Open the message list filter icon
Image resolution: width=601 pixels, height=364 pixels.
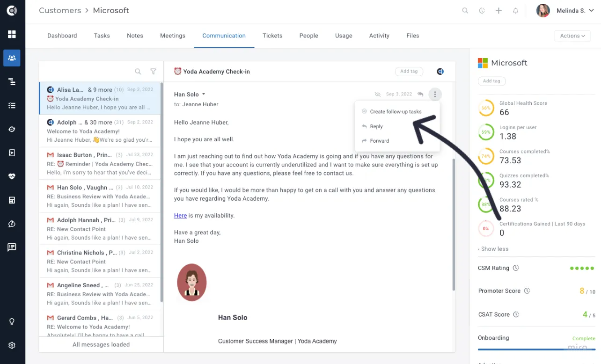pyautogui.click(x=153, y=72)
